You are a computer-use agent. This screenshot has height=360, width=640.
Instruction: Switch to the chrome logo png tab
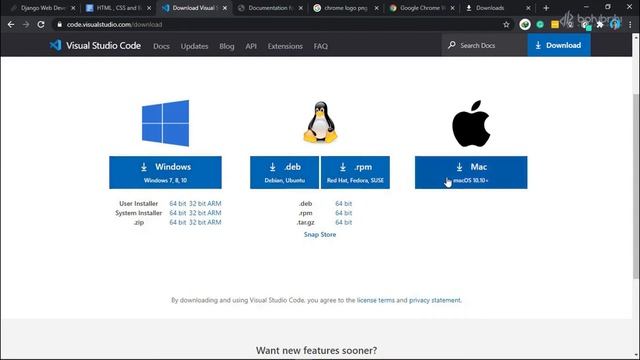click(346, 8)
